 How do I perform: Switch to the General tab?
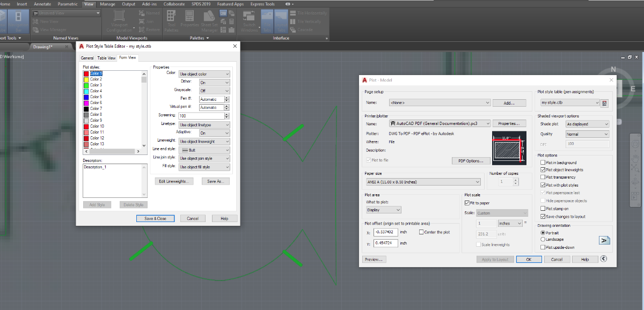click(x=87, y=58)
